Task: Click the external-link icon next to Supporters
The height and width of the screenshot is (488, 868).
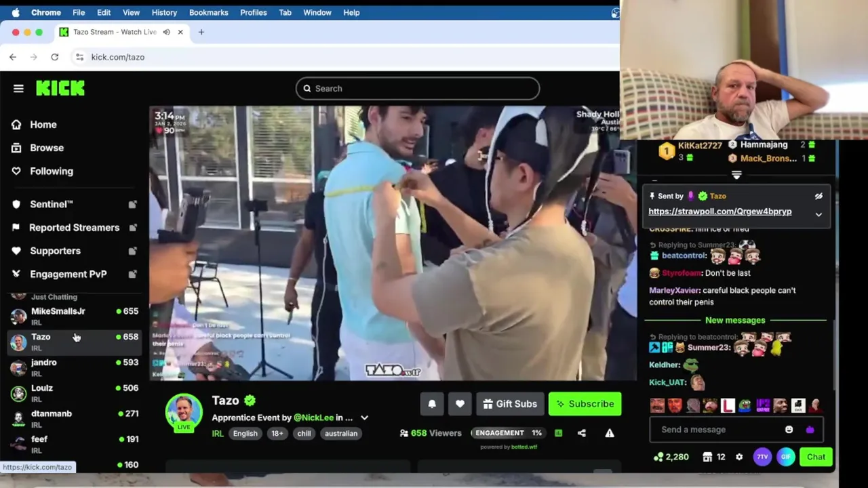Action: pos(132,251)
